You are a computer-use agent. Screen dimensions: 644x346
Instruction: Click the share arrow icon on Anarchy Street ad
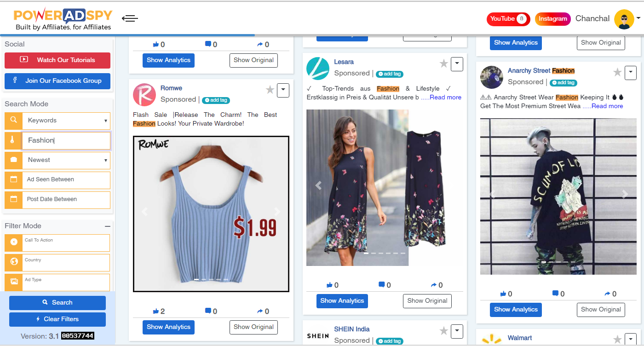click(608, 293)
